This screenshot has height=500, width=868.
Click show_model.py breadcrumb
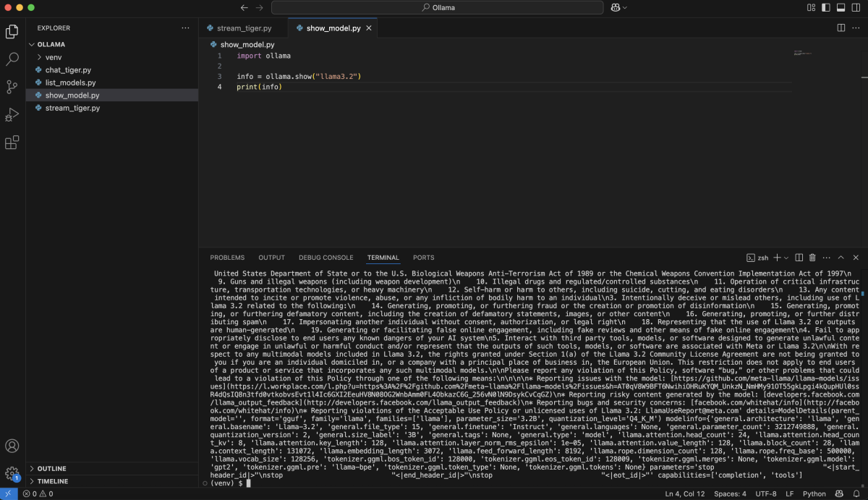247,44
